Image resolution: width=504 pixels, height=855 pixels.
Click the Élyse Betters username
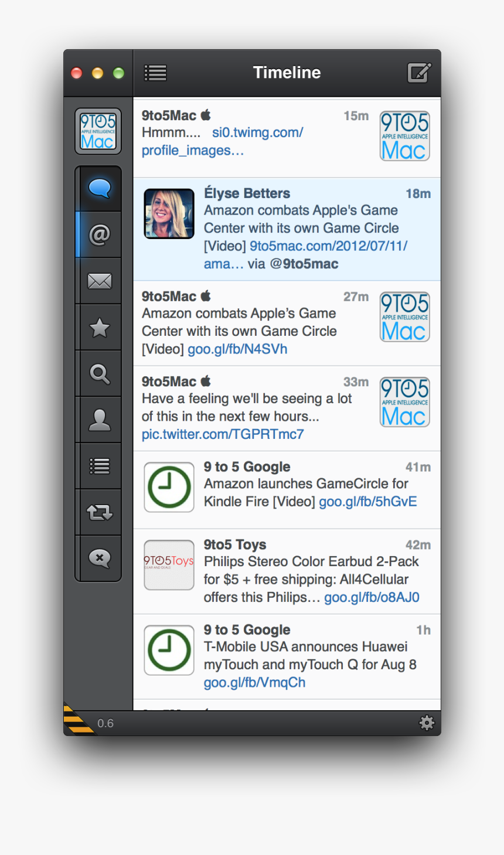point(247,193)
